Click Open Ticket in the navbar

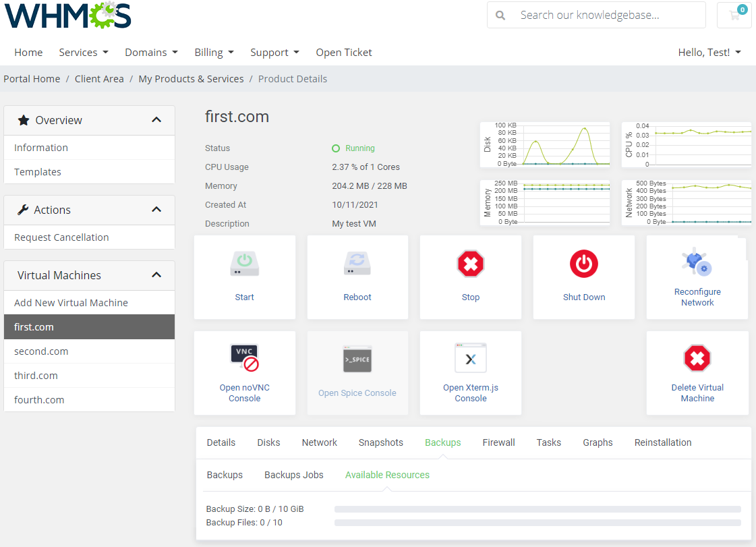coord(344,52)
